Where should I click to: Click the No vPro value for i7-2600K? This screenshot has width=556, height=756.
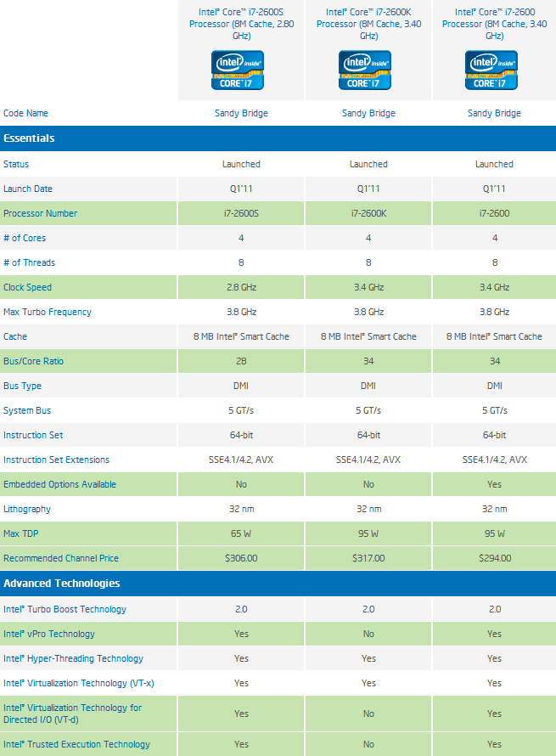pyautogui.click(x=368, y=634)
